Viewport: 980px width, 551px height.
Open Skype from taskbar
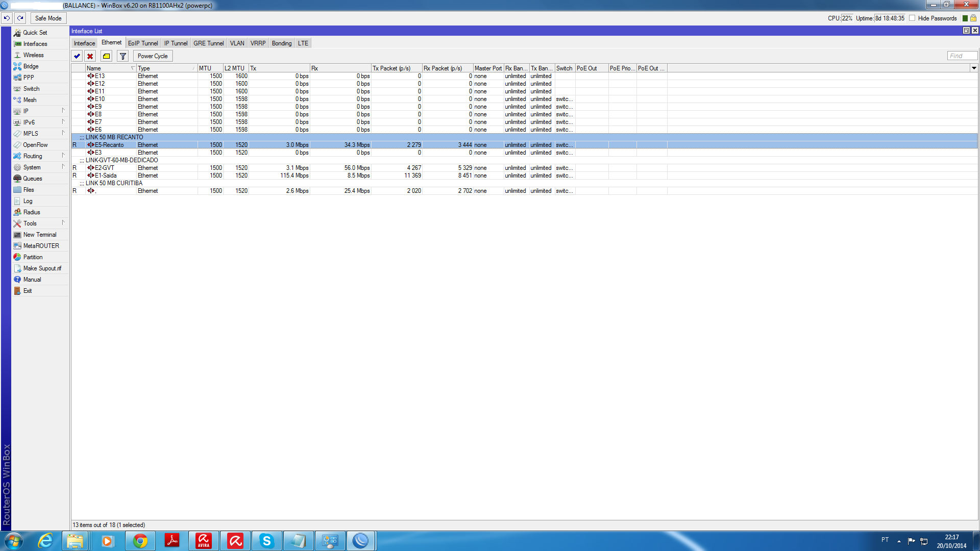point(266,541)
